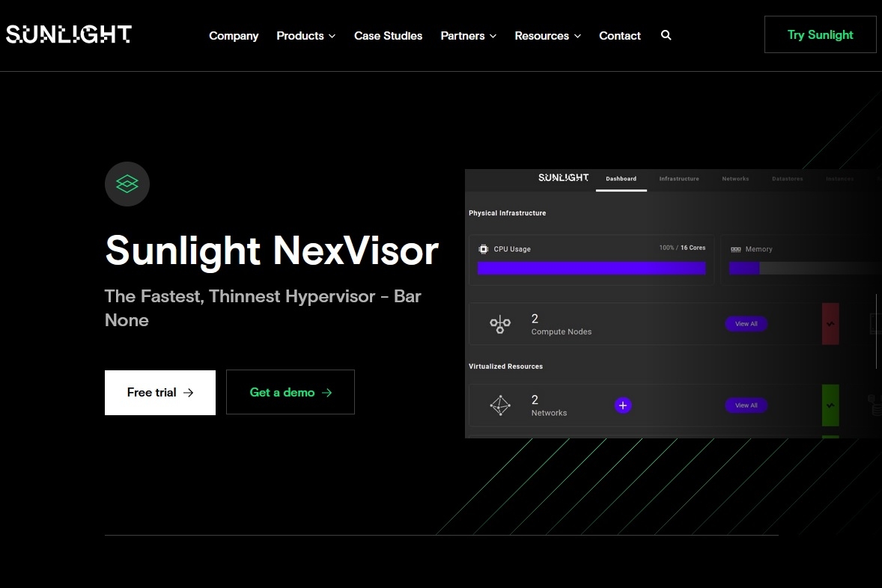Switch to the Networks tab in dashboard
This screenshot has height=588, width=882.
click(735, 179)
